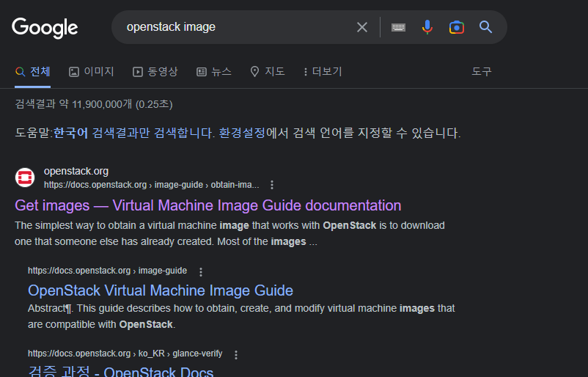Open Get images — Virtual Machine Image Guide result
588x377 pixels.
207,205
